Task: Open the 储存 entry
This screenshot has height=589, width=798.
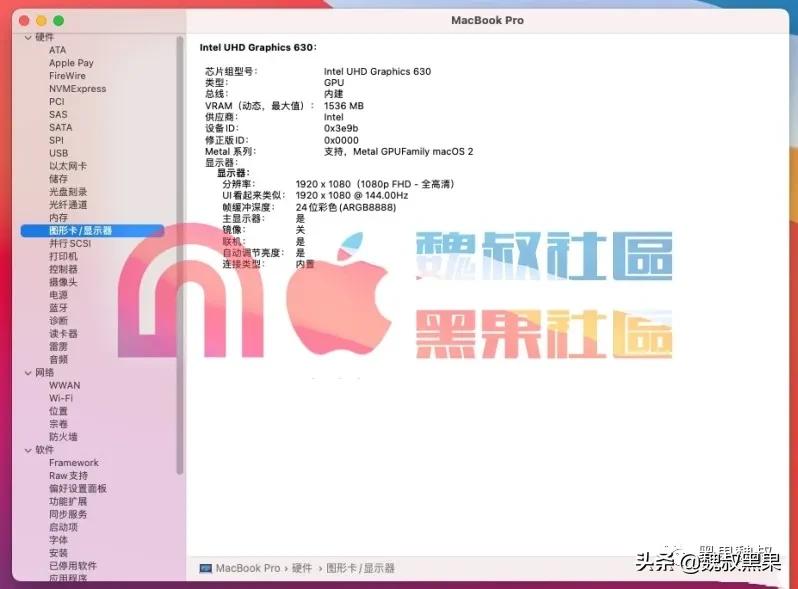Action: coord(58,179)
